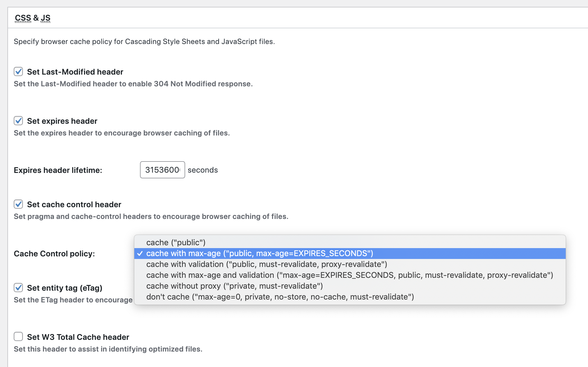
Task: Click the Set cache control header label
Action: click(74, 204)
